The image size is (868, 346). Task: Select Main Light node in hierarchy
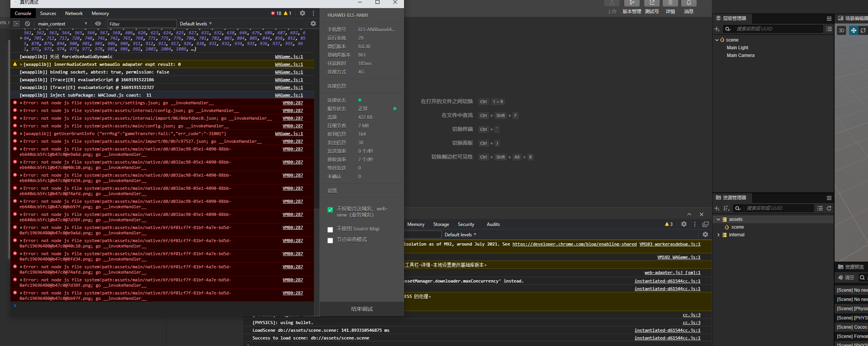click(737, 48)
